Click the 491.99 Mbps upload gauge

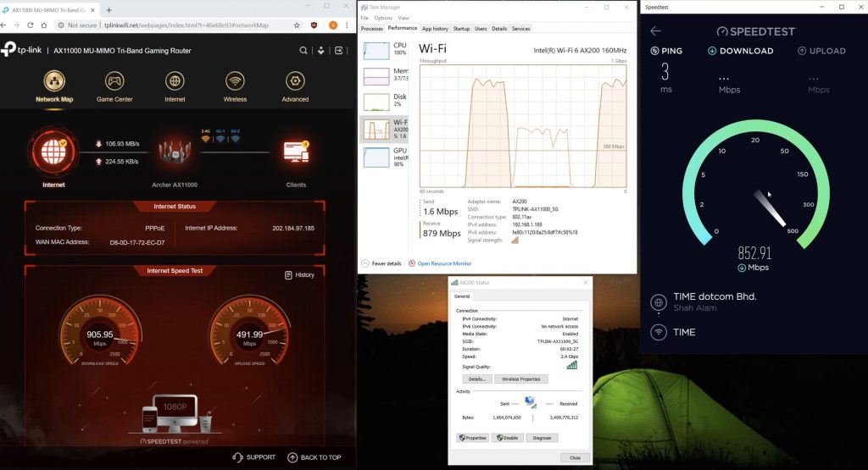[x=250, y=332]
